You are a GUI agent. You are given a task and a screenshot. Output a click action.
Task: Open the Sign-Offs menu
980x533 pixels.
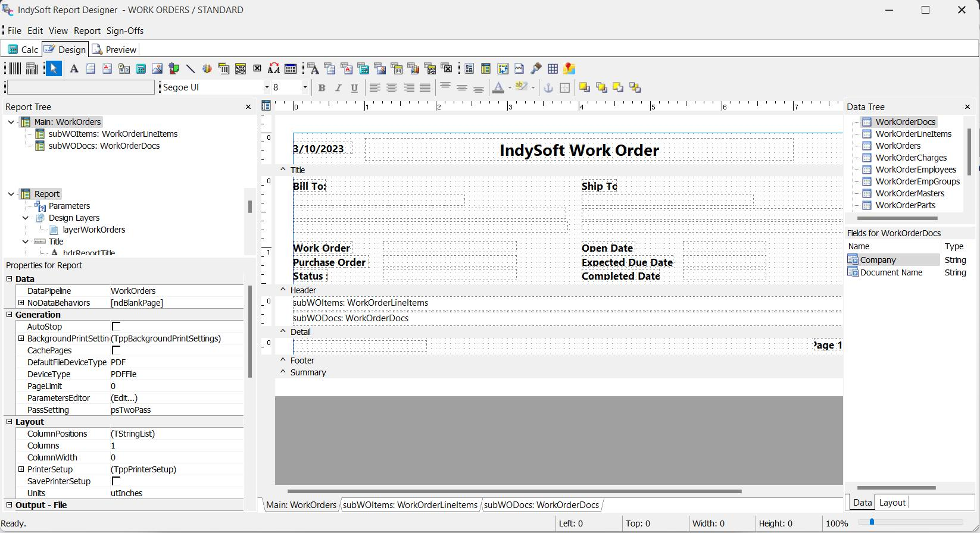point(125,30)
